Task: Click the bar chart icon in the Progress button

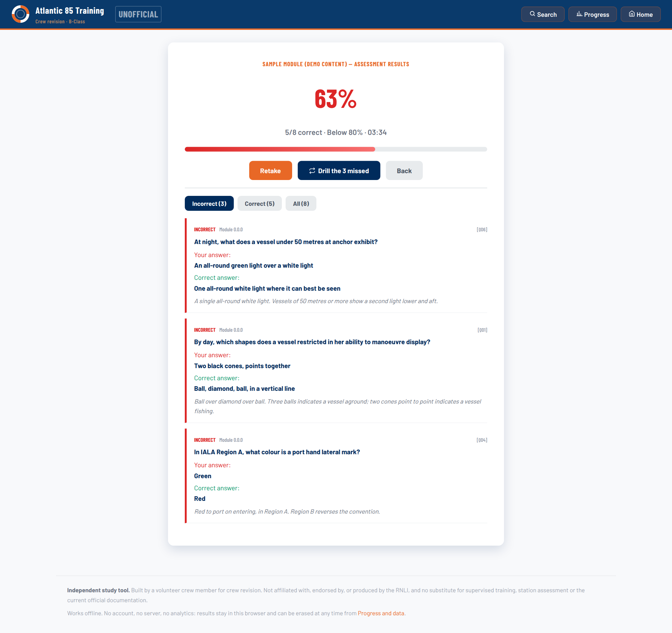Action: pyautogui.click(x=579, y=14)
